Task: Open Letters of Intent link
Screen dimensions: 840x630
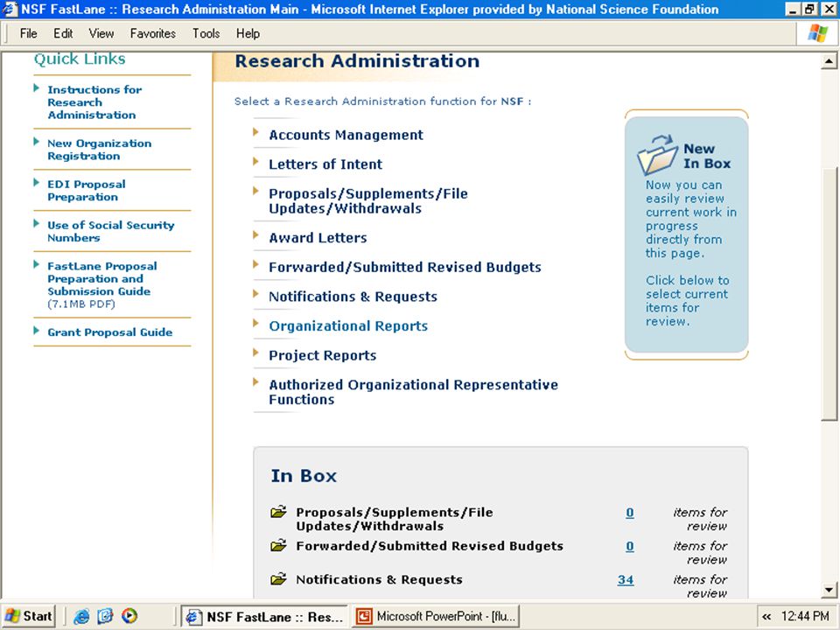Action: (x=325, y=164)
